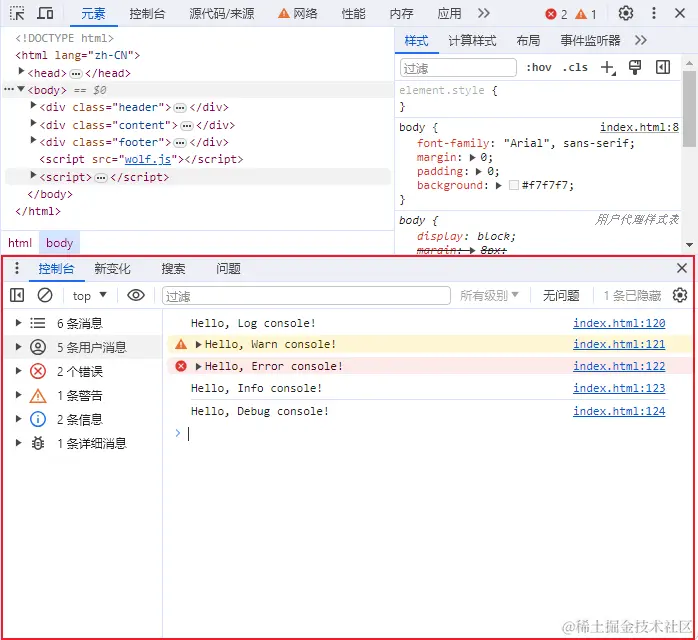Expand the footer div ellipsis badge
698x640 pixels.
(x=180, y=143)
